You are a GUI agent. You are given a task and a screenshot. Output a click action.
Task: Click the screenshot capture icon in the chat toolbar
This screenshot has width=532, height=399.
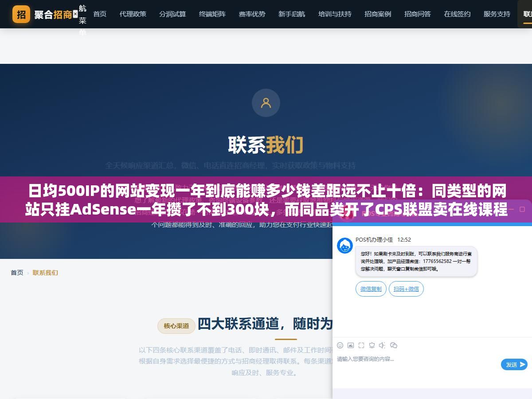[x=361, y=345]
